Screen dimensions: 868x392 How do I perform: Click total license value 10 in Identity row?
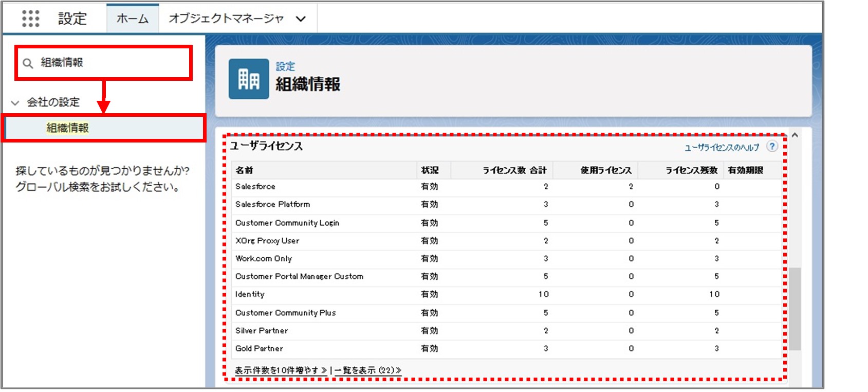click(544, 294)
